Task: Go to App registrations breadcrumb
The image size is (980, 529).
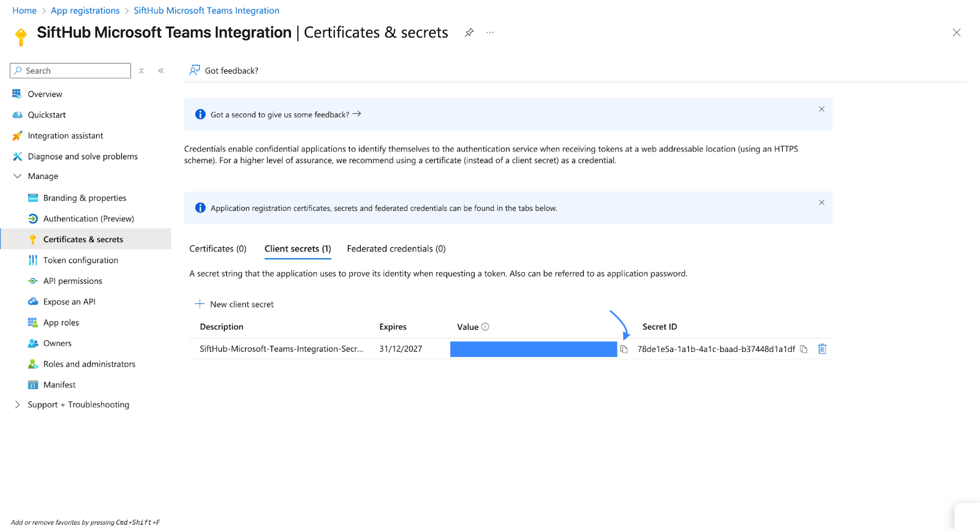Action: pyautogui.click(x=85, y=10)
